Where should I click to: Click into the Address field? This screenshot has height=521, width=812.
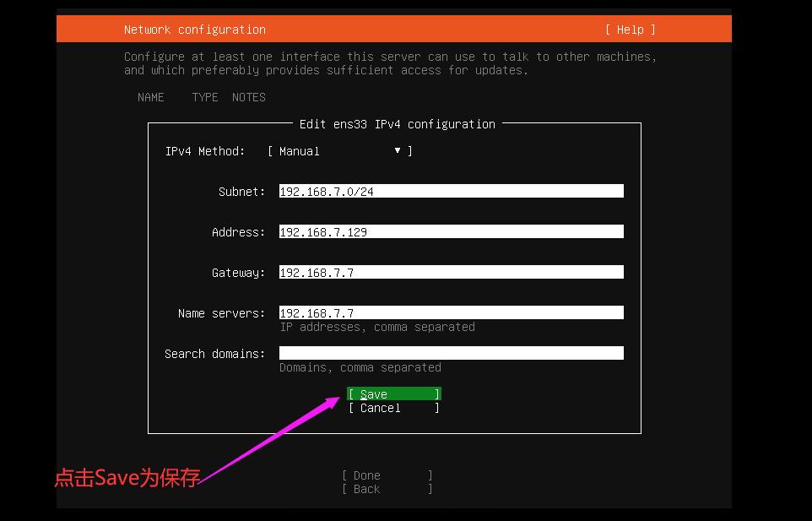tap(451, 232)
